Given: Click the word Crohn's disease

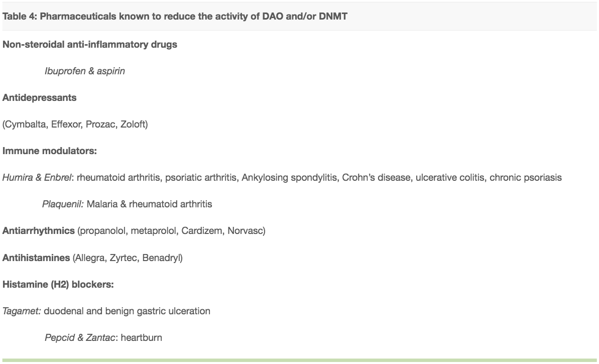Looking at the screenshot, I should (376, 178).
